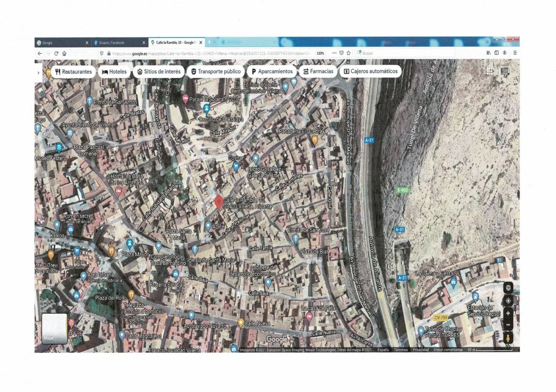This screenshot has height=392, width=556.
Task: Reload the page in browser
Action: (x=56, y=53)
